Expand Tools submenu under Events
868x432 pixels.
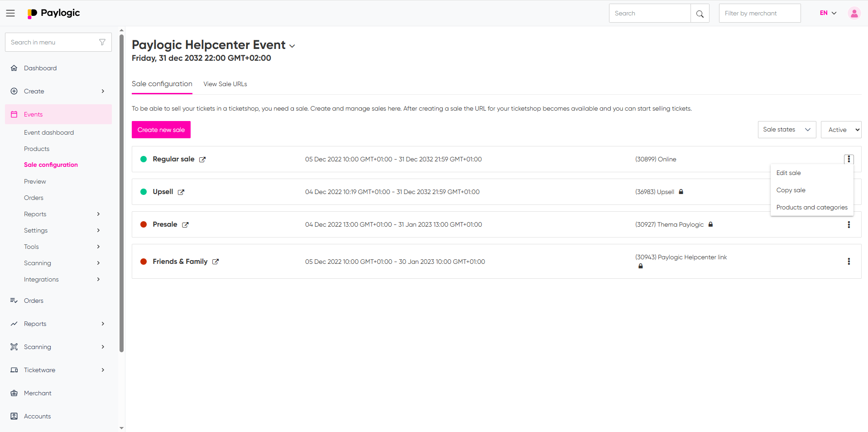click(98, 247)
